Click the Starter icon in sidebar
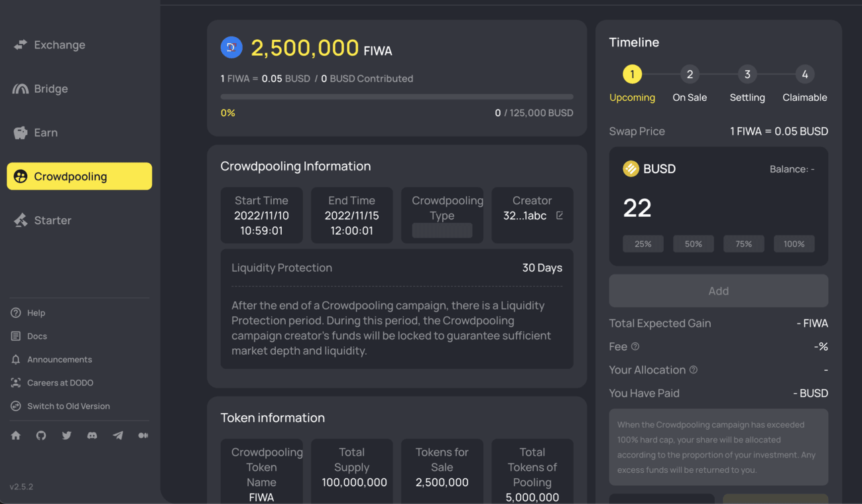Image resolution: width=862 pixels, height=504 pixels. click(21, 220)
